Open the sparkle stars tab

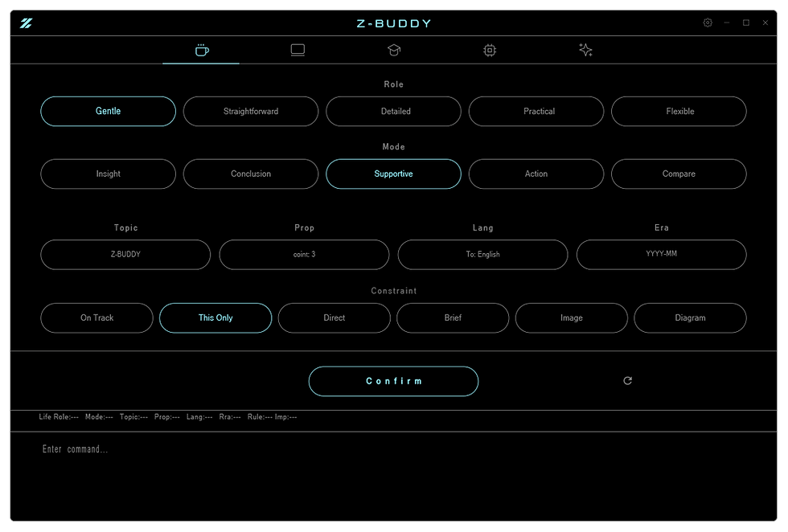click(x=585, y=51)
